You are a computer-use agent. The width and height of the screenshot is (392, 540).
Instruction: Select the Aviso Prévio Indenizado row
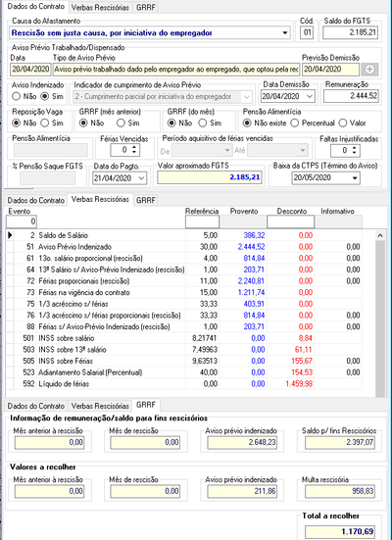184,247
